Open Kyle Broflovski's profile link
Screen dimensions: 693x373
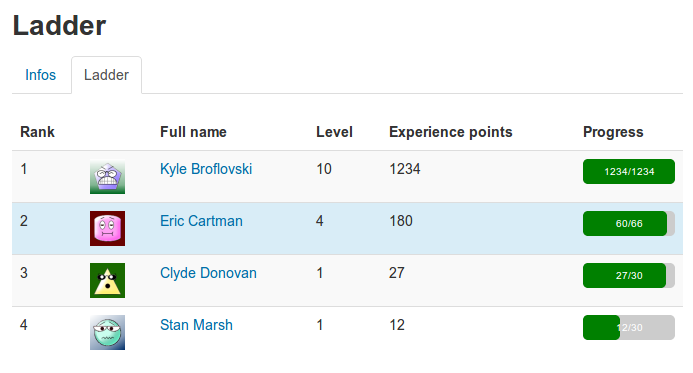[x=206, y=169]
